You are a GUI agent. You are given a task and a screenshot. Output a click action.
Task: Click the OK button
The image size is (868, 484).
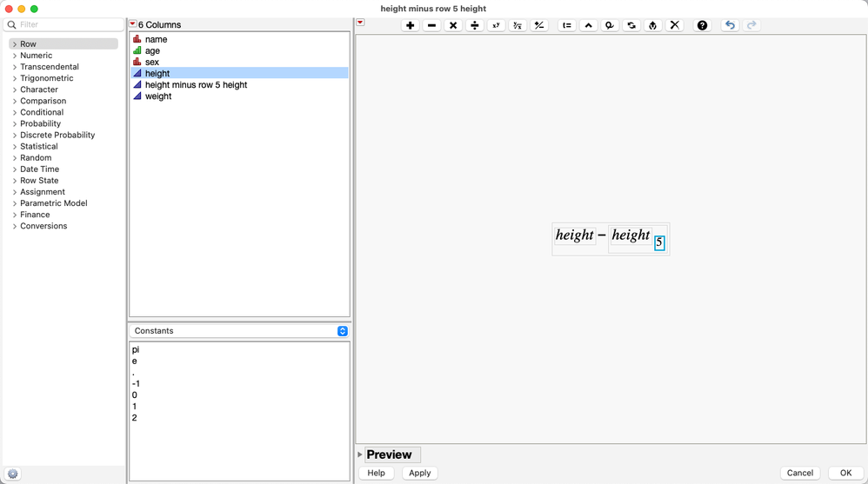tap(845, 473)
